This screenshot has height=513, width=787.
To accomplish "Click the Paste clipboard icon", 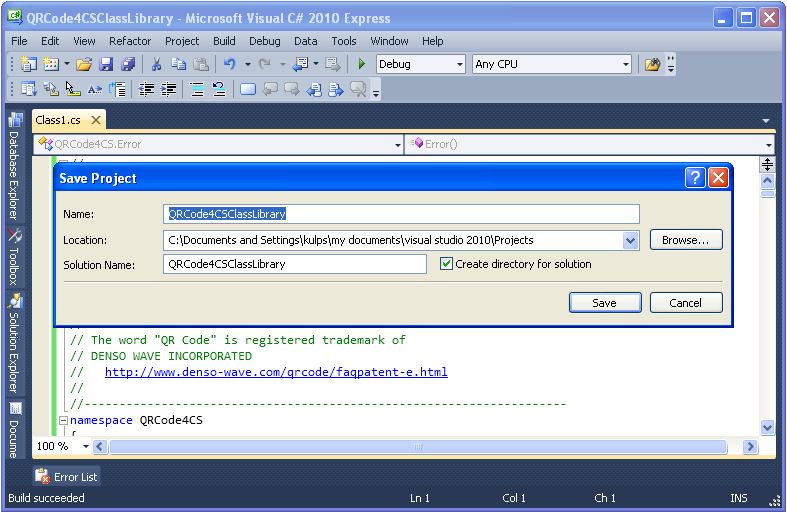I will 201,64.
